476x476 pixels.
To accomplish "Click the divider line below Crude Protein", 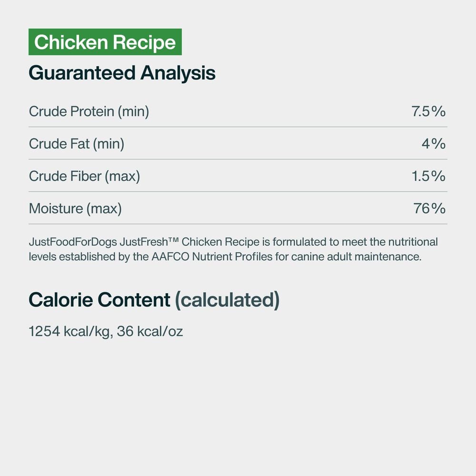I will [x=238, y=127].
